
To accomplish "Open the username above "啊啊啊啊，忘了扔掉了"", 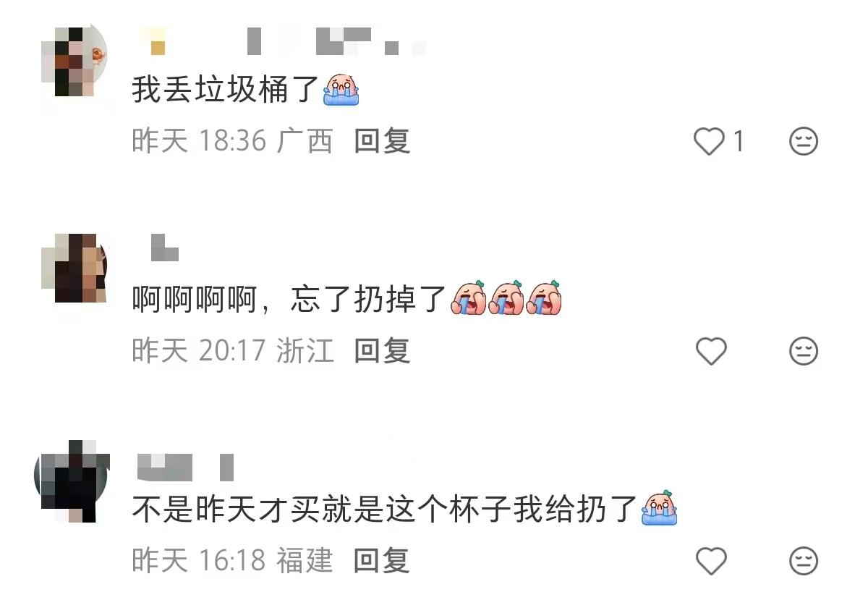I will click(164, 248).
